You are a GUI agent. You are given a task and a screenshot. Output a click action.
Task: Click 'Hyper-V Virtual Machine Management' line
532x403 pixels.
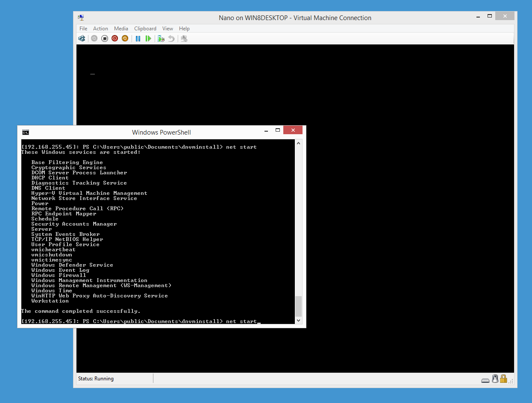tap(89, 193)
